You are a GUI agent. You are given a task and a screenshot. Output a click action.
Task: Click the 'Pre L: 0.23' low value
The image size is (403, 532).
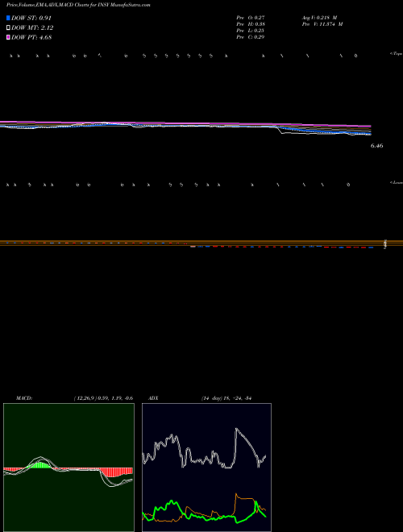[x=251, y=31]
